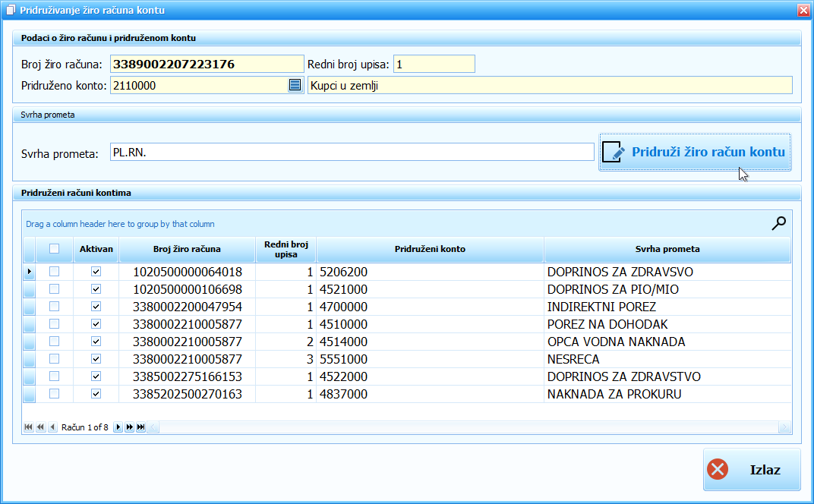The width and height of the screenshot is (814, 504).
Task: Uncheck Aktivan for DOPRINOS ZA PIO/MIO row
Action: coord(96,289)
